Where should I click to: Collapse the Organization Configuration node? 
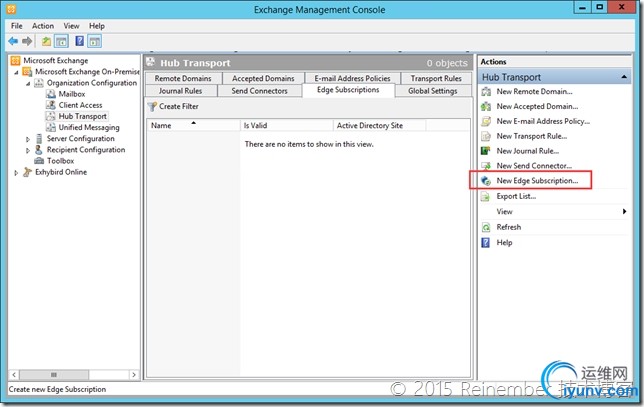(x=28, y=83)
